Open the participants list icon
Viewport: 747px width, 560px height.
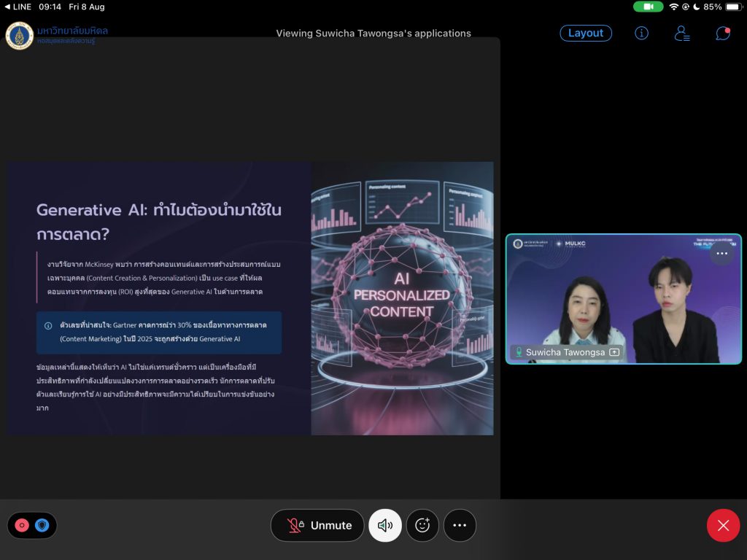click(682, 33)
